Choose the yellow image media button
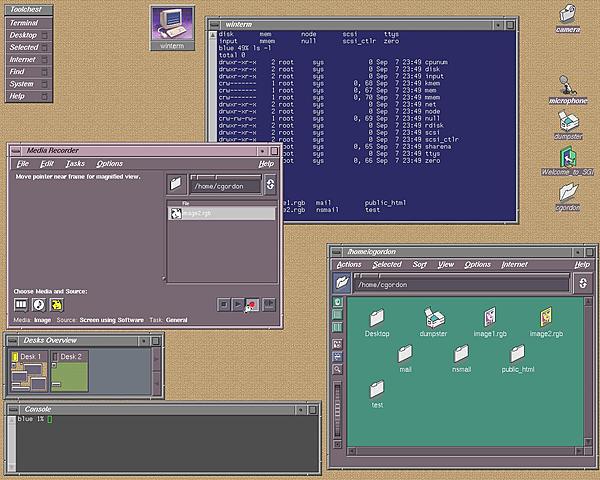Viewport: 600px width, 480px height. coord(57,305)
